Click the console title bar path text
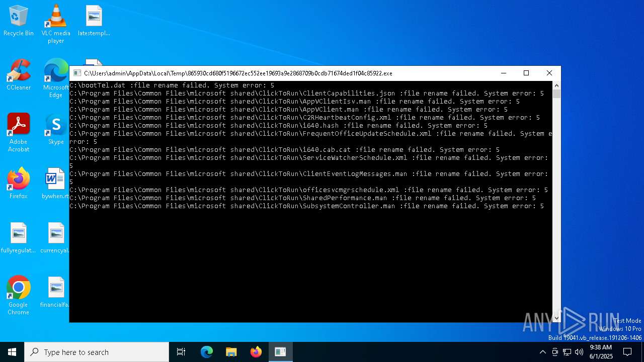Image resolution: width=644 pixels, height=362 pixels. point(238,73)
